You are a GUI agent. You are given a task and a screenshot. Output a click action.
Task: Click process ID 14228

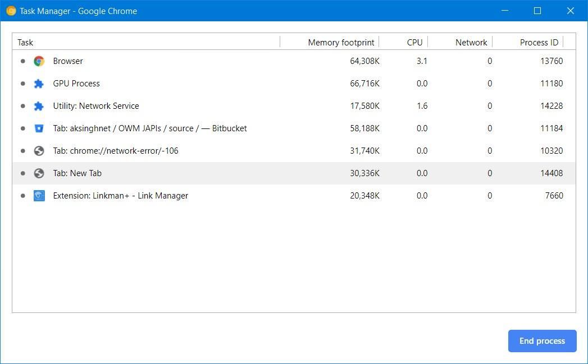pos(551,106)
